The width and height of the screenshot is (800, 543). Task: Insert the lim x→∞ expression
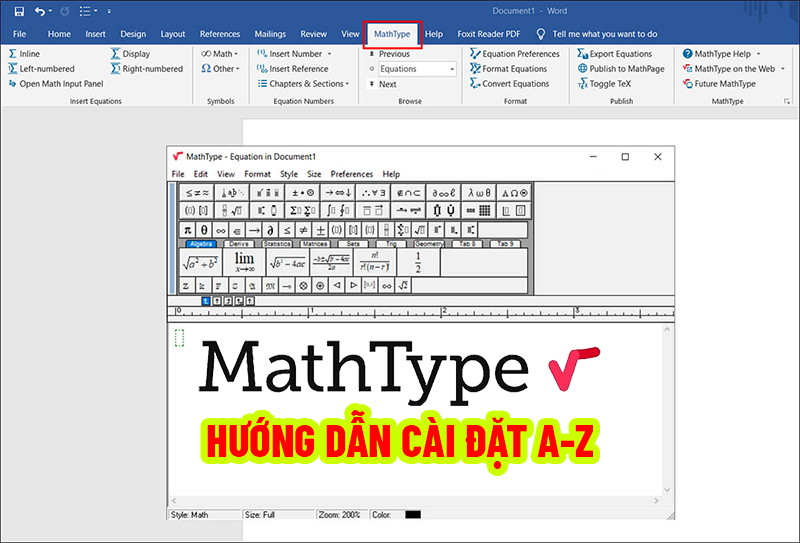pos(244,262)
